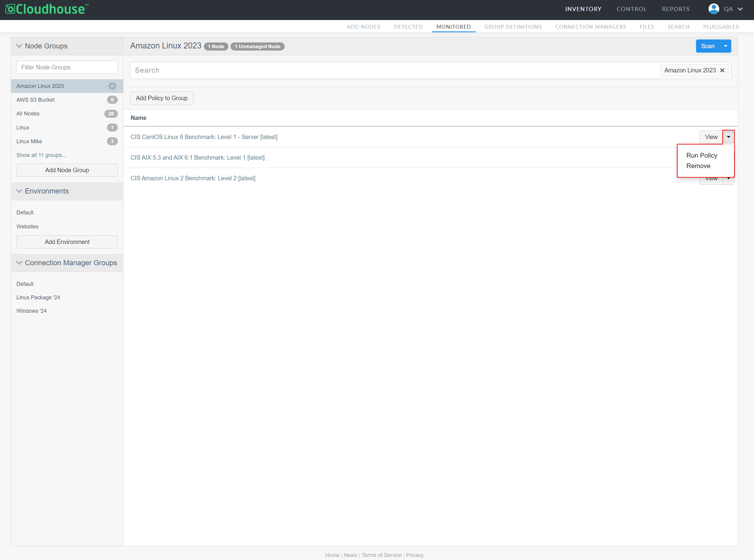Click Add Environment button
The height and width of the screenshot is (560, 754).
[x=67, y=242]
